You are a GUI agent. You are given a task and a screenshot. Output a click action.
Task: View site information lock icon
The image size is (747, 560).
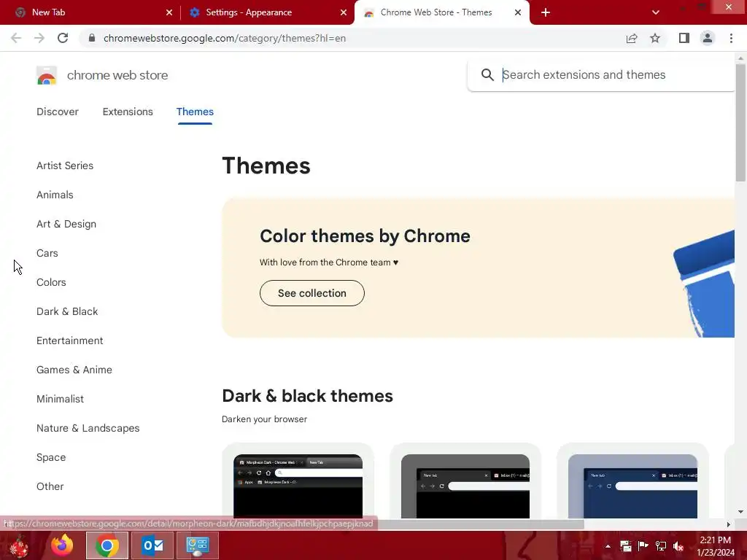point(92,38)
